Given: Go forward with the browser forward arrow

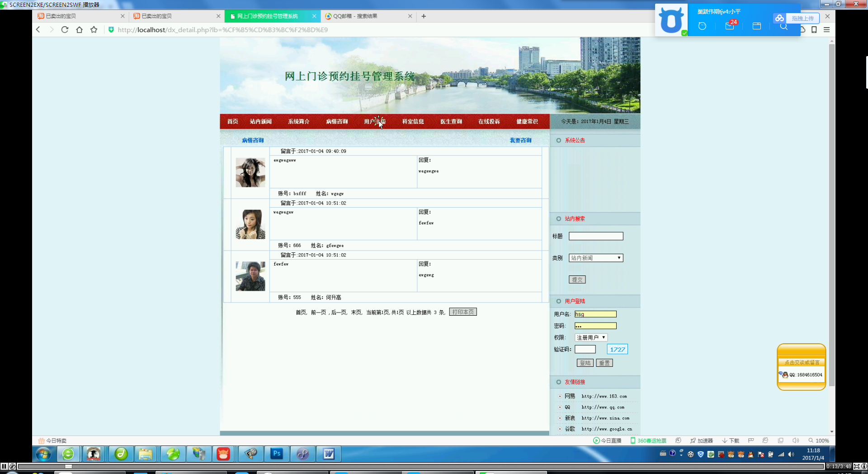Looking at the screenshot, I should click(52, 29).
